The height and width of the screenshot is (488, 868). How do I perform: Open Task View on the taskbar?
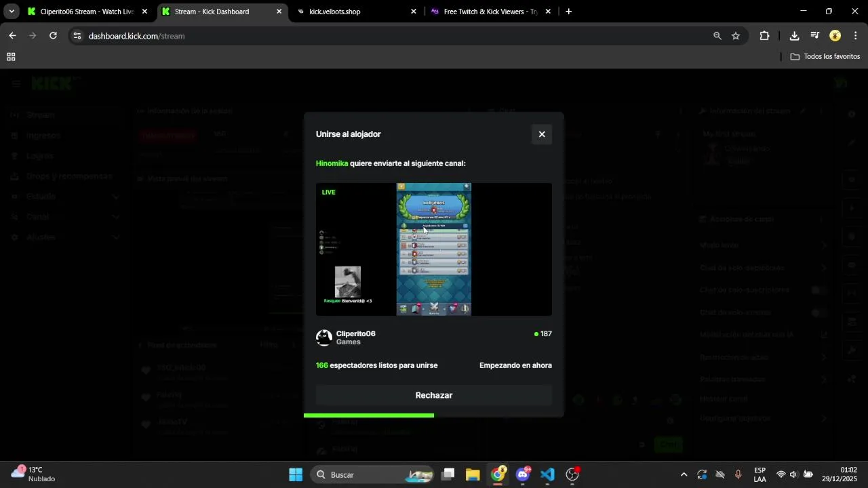[448, 474]
